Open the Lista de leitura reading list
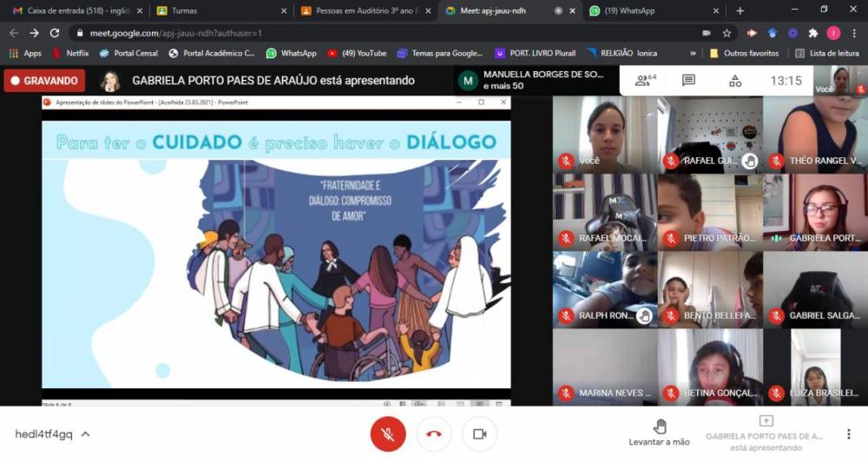Screen dimensions: 868x462 (x=822, y=53)
